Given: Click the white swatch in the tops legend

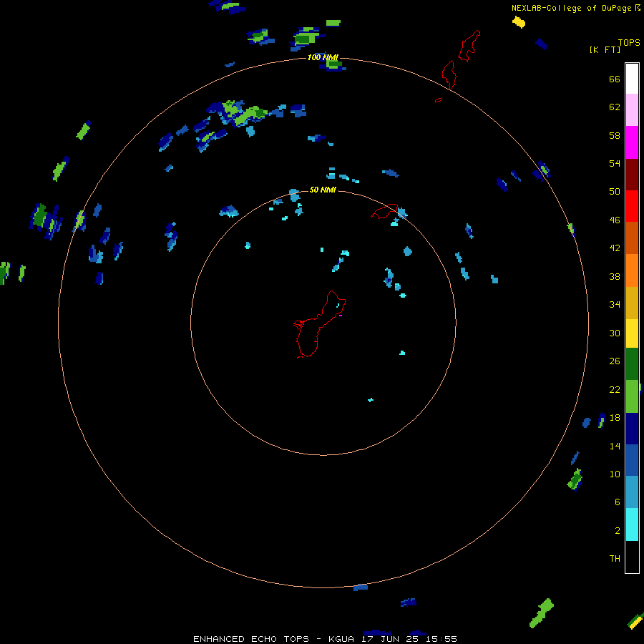Looking at the screenshot, I should (632, 79).
